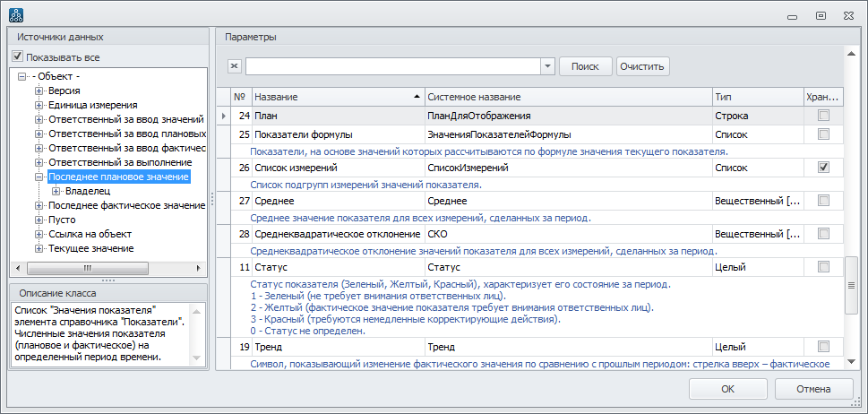Click inside the search input field
Image resolution: width=868 pixels, height=414 pixels.
pos(392,66)
